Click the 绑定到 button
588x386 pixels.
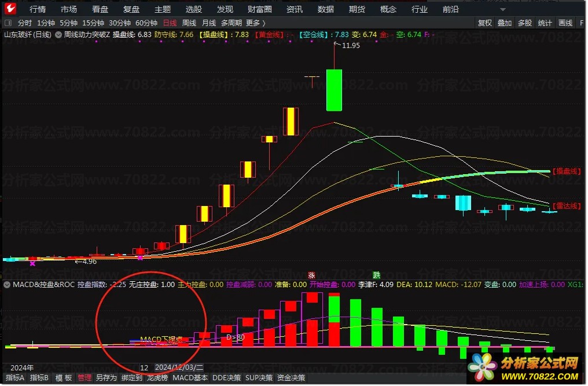tap(131, 378)
